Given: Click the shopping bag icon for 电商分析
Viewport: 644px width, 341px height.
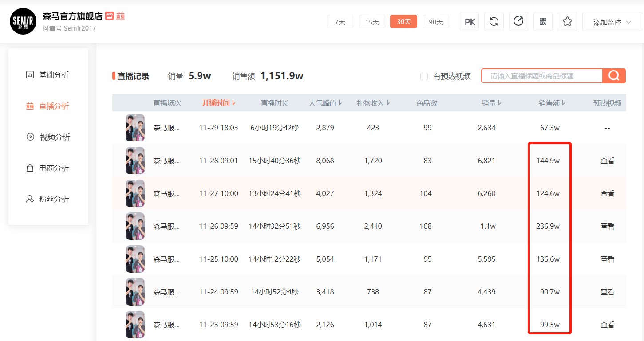Looking at the screenshot, I should [x=30, y=168].
